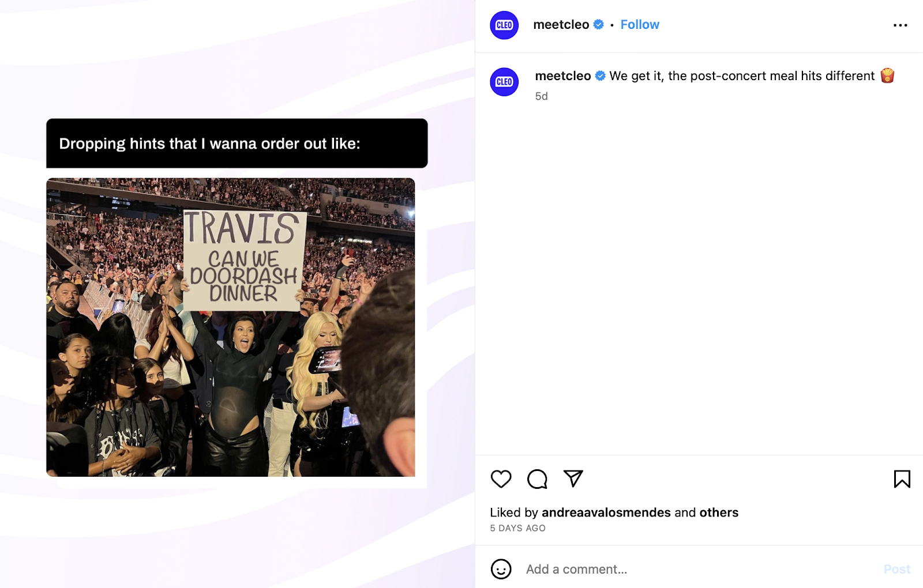923x588 pixels.
Task: Follow the meetcleo account
Action: click(640, 25)
